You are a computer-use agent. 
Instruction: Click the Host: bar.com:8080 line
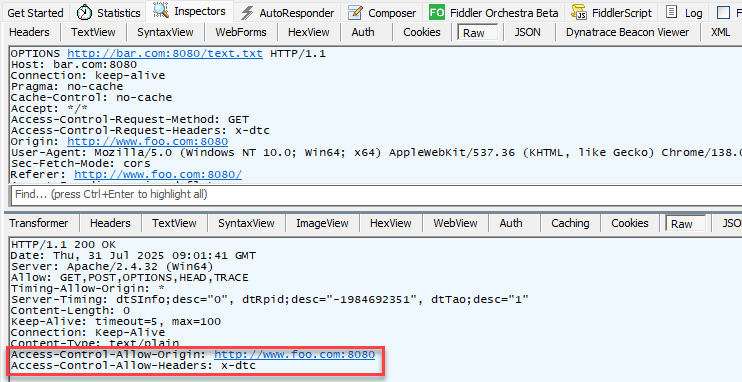[x=73, y=65]
